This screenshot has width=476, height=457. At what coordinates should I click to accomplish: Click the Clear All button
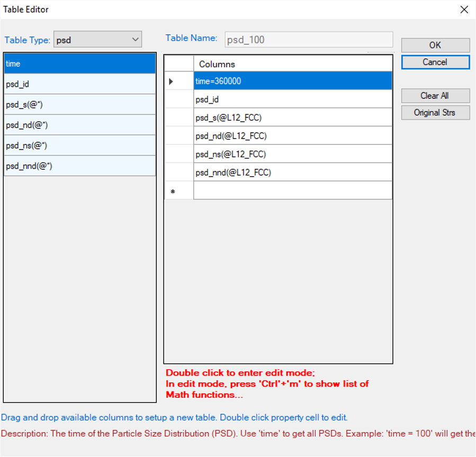(x=435, y=96)
